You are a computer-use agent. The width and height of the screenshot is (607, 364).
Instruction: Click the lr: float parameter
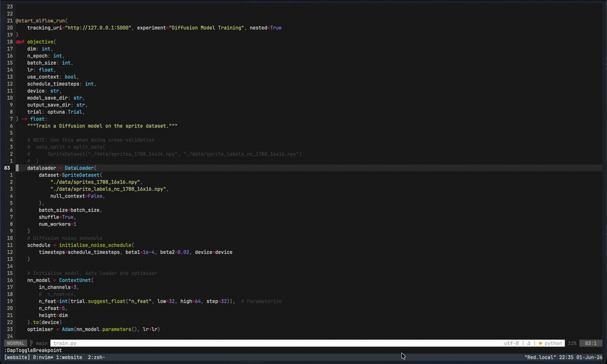pyautogui.click(x=41, y=70)
